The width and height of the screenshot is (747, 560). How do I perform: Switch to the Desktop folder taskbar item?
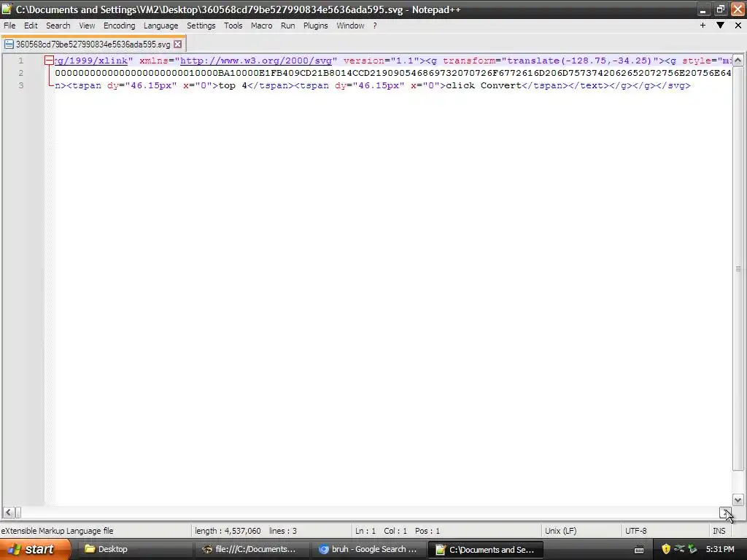[x=134, y=549]
